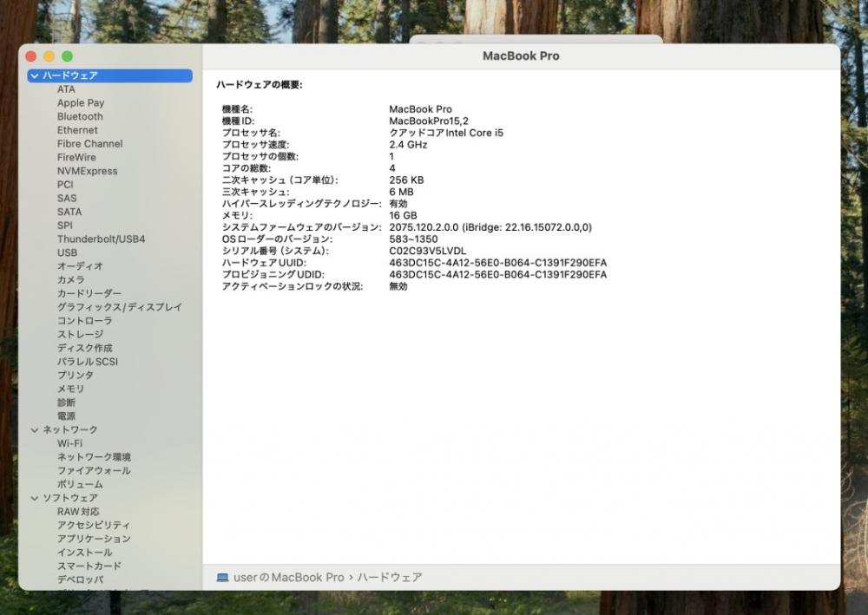Click ハードウェア in the bottom path bar
Viewport: 868px width, 615px height.
click(390, 578)
